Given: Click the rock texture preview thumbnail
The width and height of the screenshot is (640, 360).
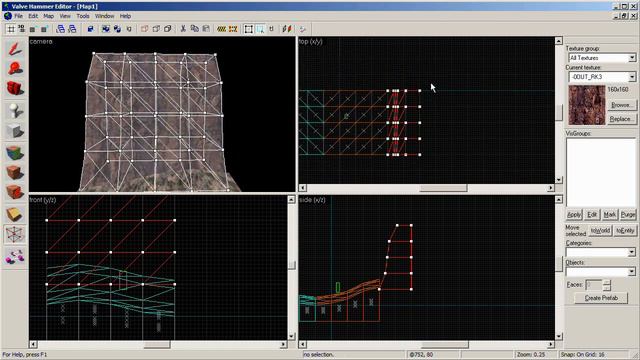Looking at the screenshot, I should (587, 105).
